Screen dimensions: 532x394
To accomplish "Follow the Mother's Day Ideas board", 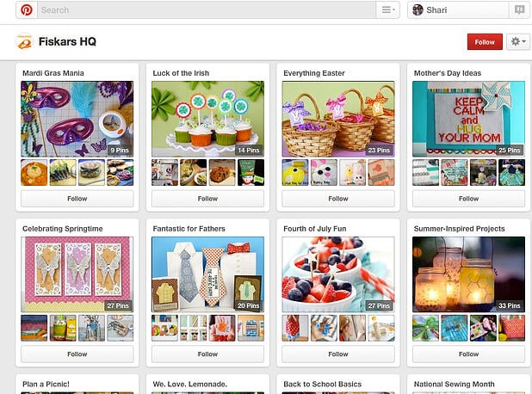I will coord(468,199).
